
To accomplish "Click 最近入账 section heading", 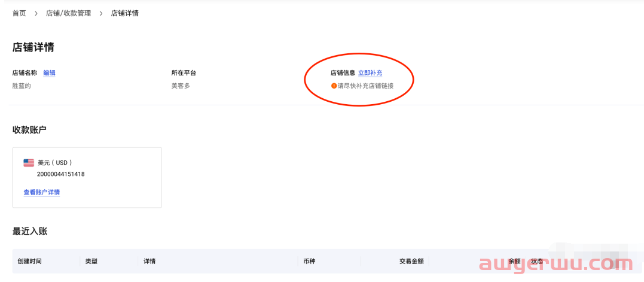I will 30,232.
